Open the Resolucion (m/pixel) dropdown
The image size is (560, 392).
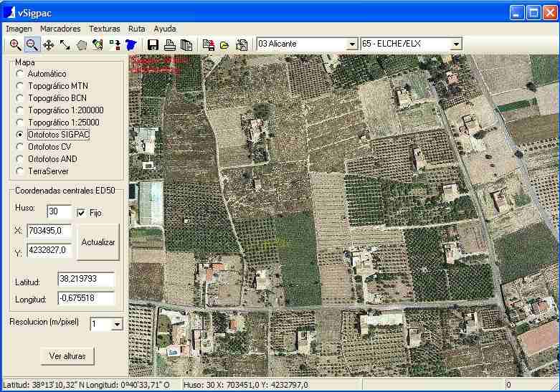point(117,325)
